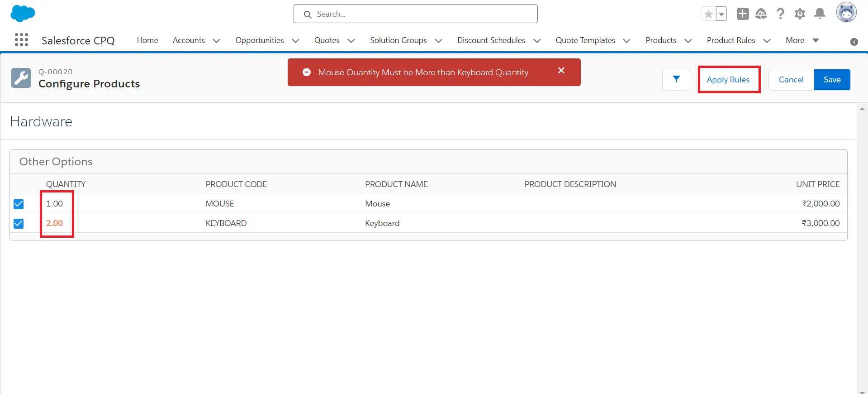Switch to the Product Rules tab
The image size is (868, 394).
pyautogui.click(x=730, y=40)
